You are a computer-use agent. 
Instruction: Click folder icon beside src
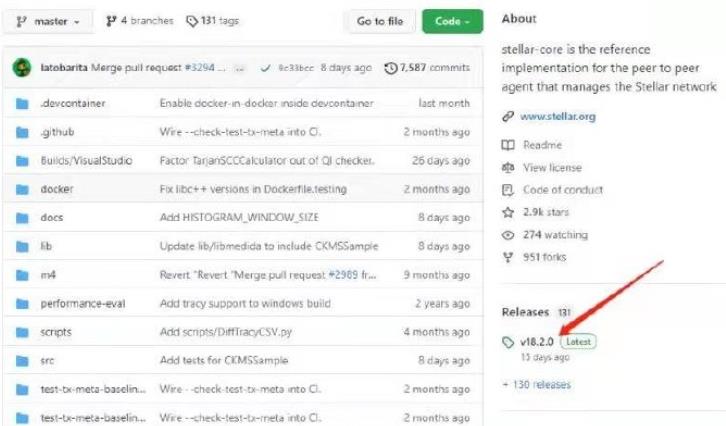click(22, 361)
